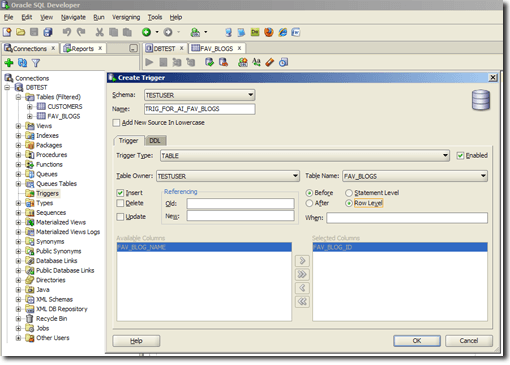Expand the Views tree node

click(19, 126)
